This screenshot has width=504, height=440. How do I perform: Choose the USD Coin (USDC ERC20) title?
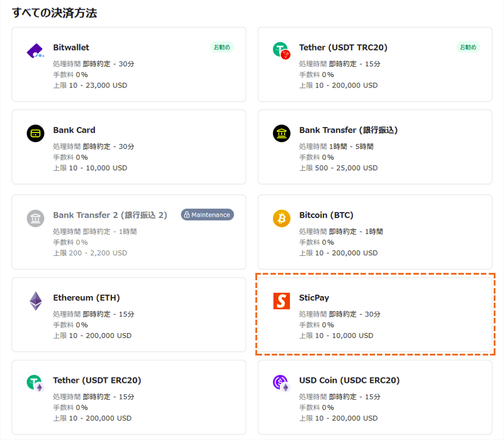tap(350, 380)
